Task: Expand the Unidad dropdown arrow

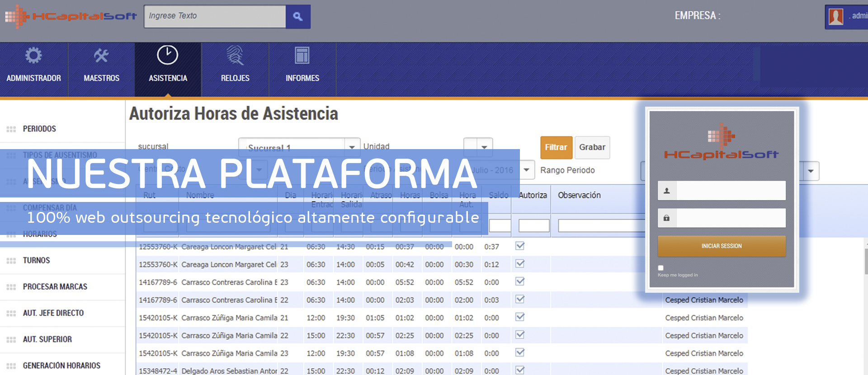Action: pyautogui.click(x=484, y=147)
